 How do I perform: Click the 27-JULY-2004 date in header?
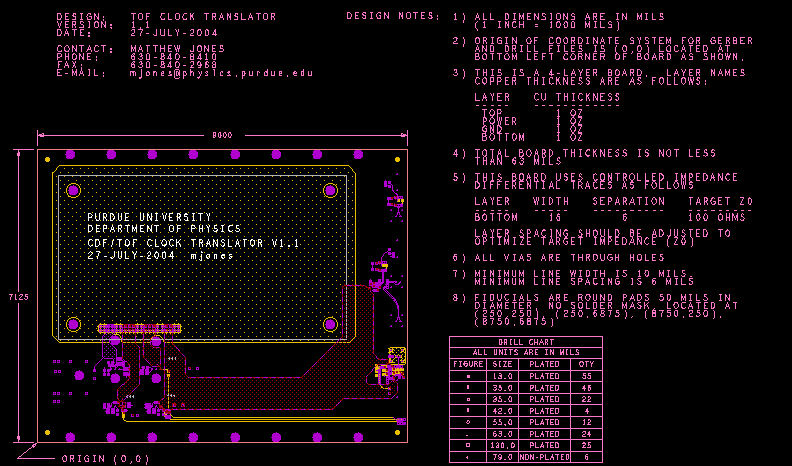click(x=166, y=33)
